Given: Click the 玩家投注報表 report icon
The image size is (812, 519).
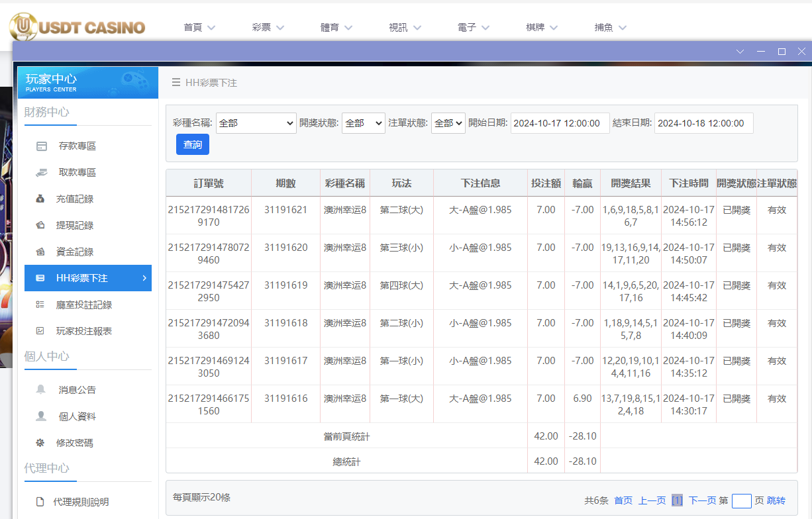Looking at the screenshot, I should tap(41, 330).
